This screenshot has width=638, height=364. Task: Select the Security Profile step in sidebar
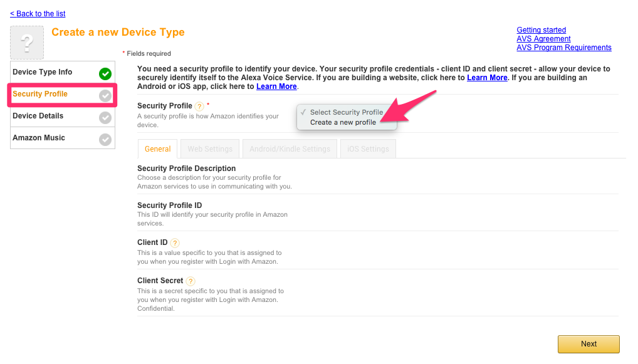63,95
